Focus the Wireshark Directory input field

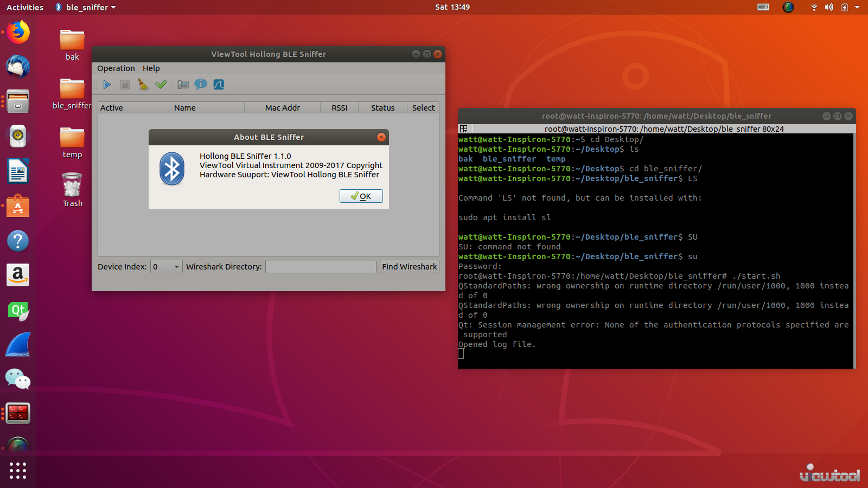coord(321,267)
